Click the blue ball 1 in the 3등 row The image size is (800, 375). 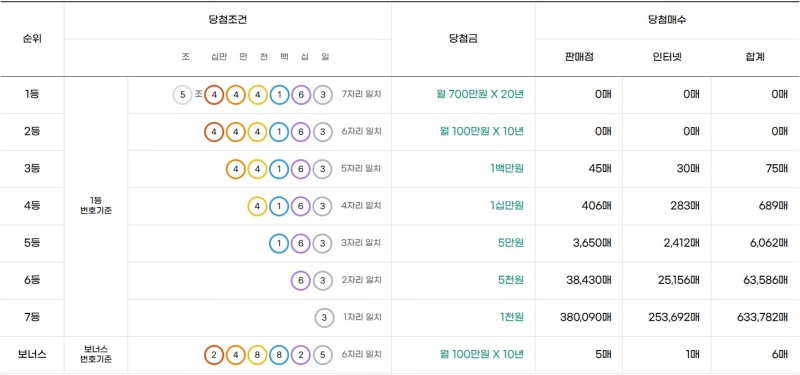pyautogui.click(x=279, y=169)
